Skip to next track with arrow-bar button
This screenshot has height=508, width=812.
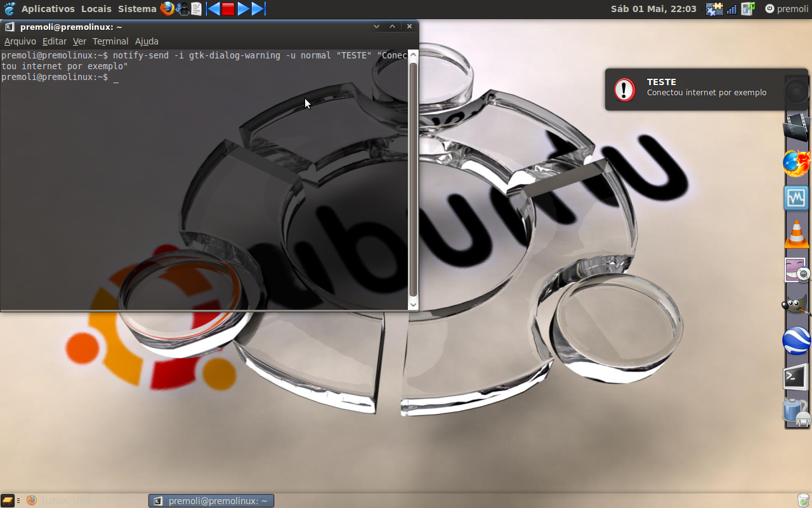pos(258,9)
